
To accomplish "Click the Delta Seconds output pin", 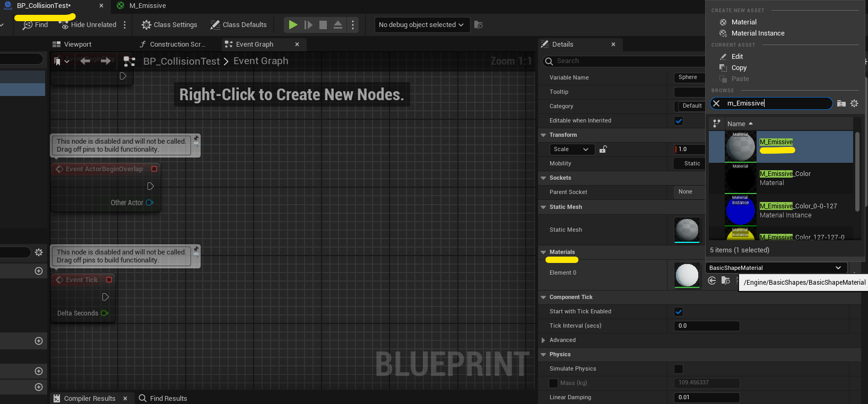I will (105, 313).
